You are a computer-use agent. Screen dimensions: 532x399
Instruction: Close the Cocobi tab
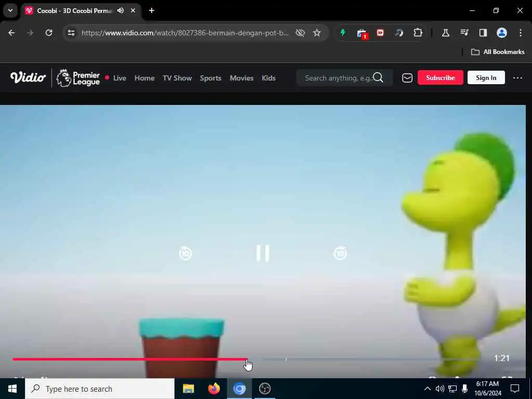click(x=133, y=10)
